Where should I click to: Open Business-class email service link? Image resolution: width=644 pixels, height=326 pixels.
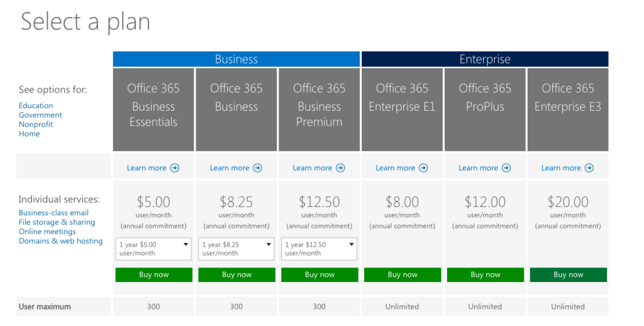[53, 213]
